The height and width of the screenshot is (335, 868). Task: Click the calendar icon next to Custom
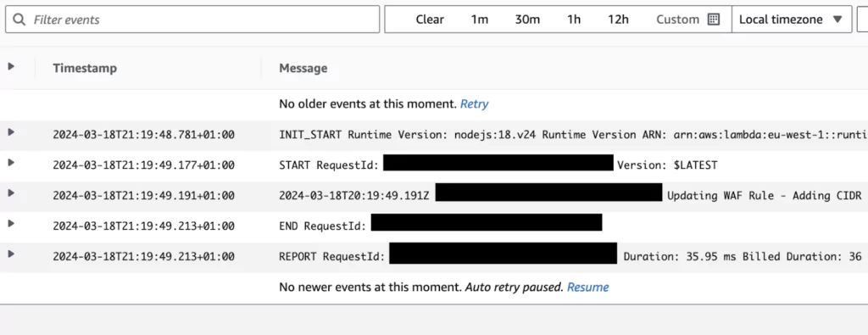[714, 20]
